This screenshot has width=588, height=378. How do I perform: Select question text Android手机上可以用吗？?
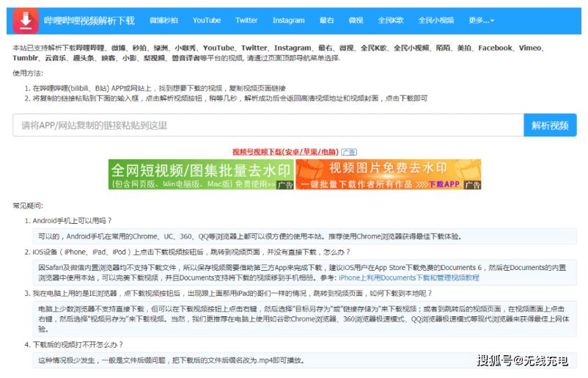pyautogui.click(x=73, y=221)
